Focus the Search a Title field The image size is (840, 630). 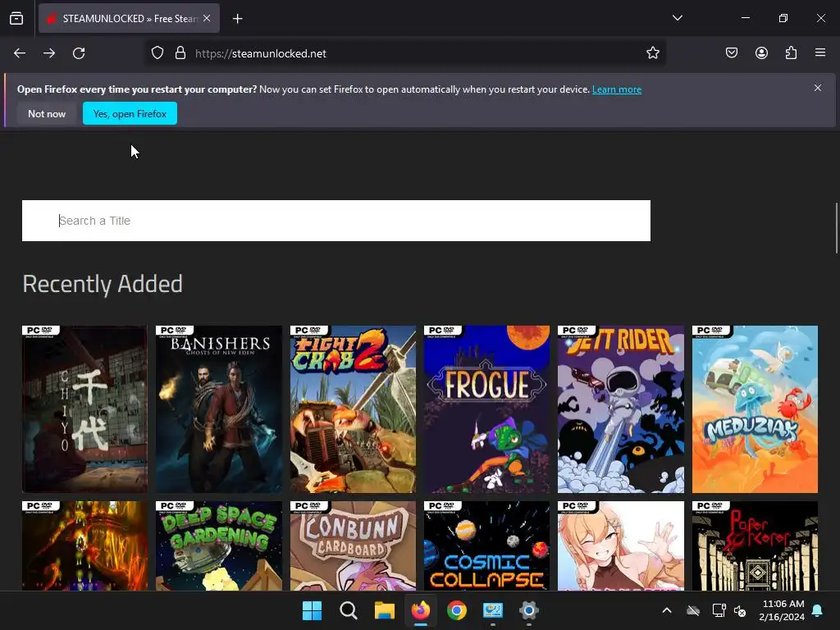pos(336,221)
